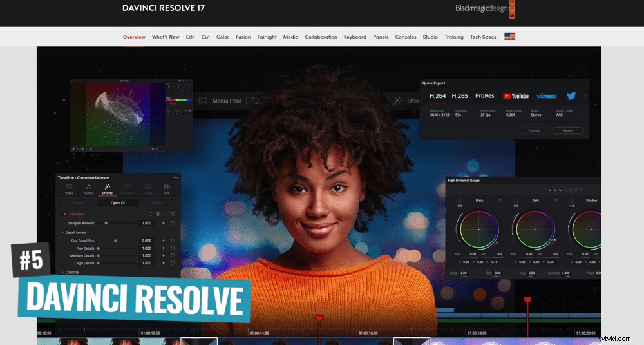The image size is (644, 345).
Task: Select the Effects magic wand icon
Action: pos(107,187)
